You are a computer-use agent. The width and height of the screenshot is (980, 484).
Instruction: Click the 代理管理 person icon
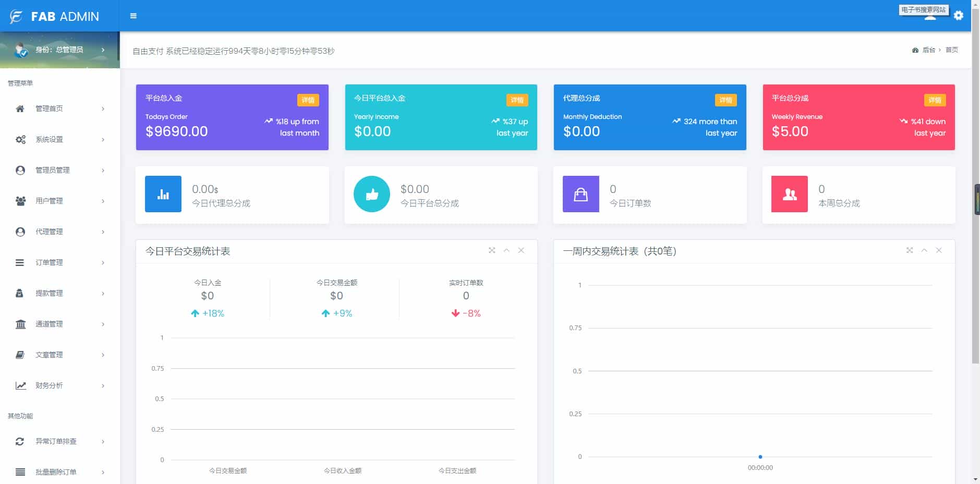click(x=20, y=232)
